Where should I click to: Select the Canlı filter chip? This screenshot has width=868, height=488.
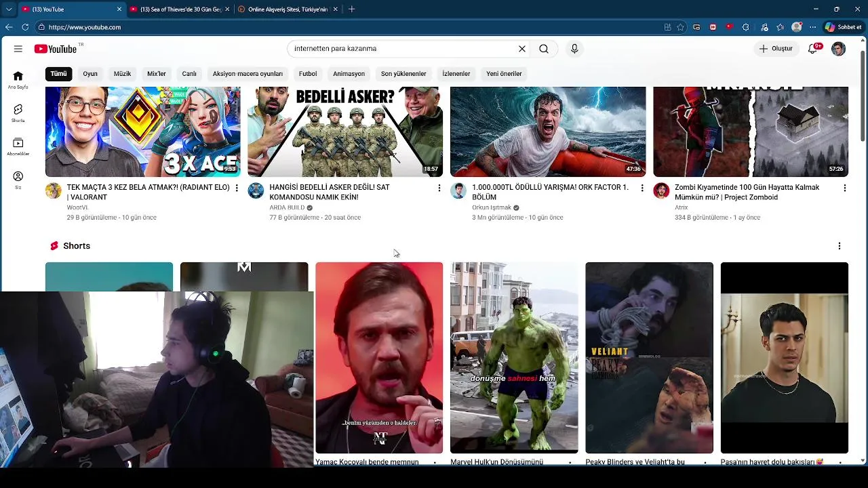tap(189, 74)
